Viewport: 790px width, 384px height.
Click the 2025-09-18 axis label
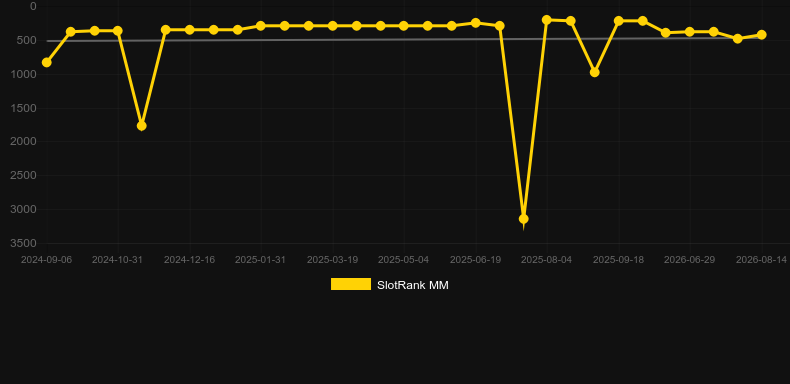click(618, 260)
